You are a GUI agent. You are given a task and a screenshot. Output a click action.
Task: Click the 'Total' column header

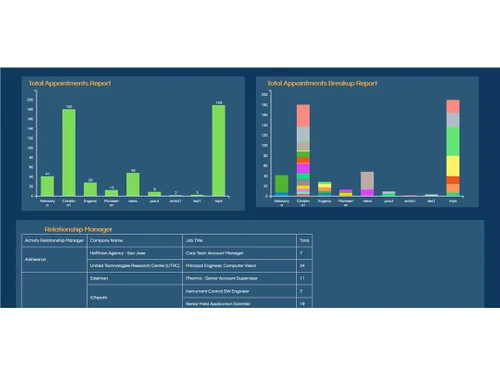point(304,240)
